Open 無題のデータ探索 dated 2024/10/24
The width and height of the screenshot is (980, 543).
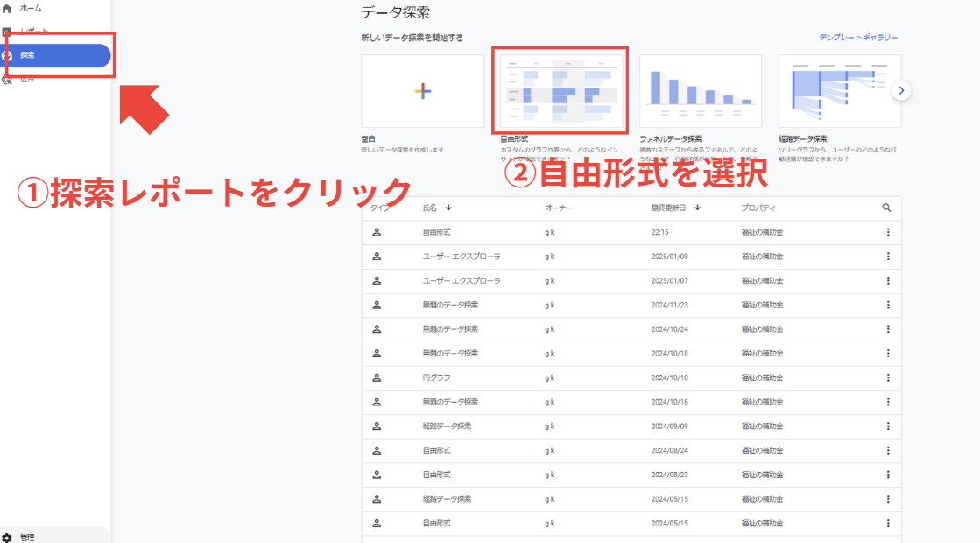450,329
